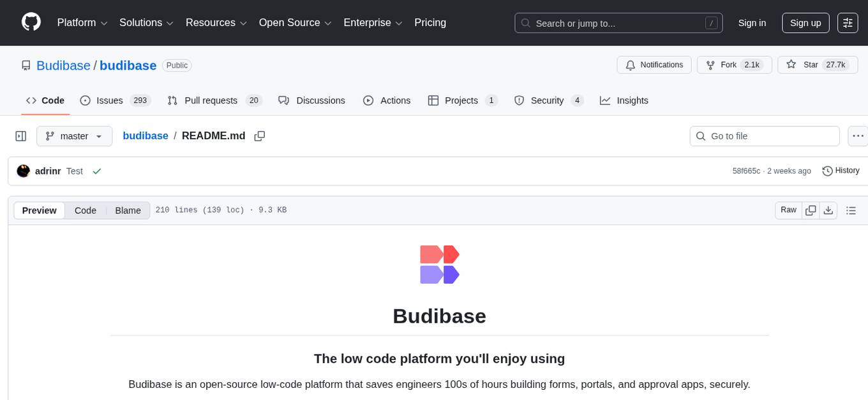Open the more options ellipsis menu
868x400 pixels.
(858, 135)
